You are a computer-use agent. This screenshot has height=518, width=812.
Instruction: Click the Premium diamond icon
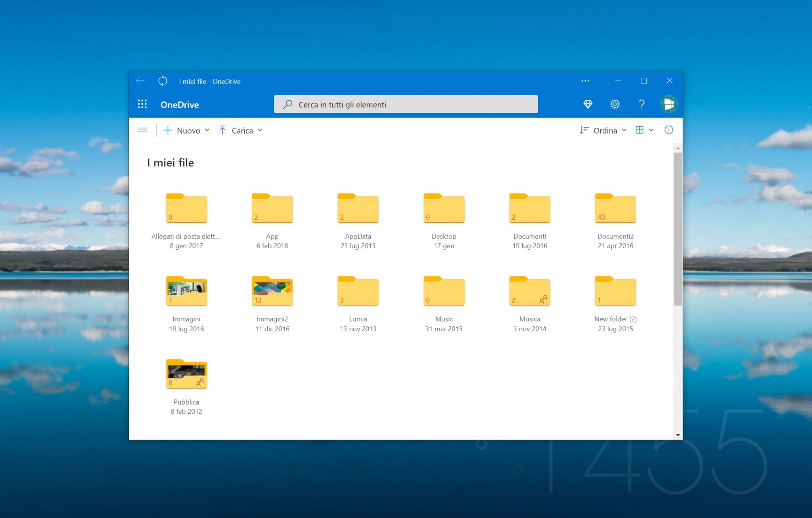point(588,104)
